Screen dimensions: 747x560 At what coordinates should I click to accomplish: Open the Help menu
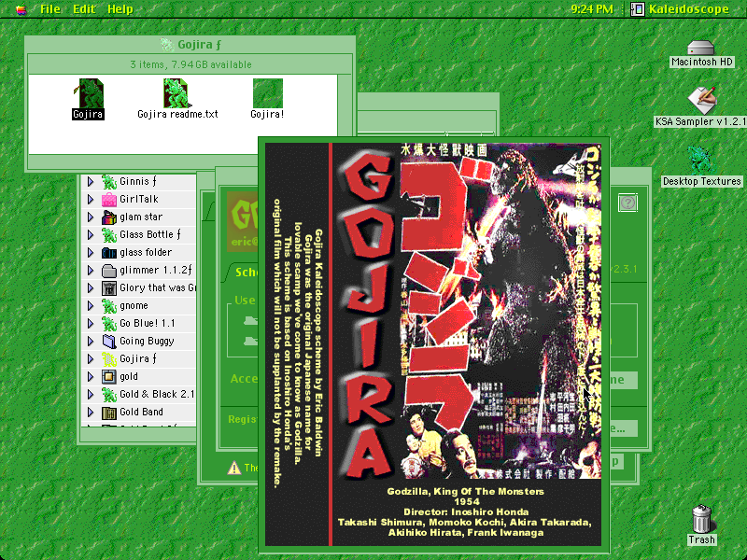click(120, 9)
